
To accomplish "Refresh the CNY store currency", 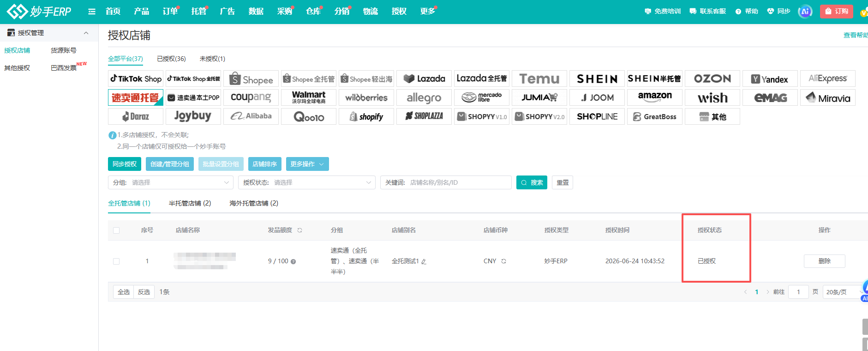I will pyautogui.click(x=503, y=261).
